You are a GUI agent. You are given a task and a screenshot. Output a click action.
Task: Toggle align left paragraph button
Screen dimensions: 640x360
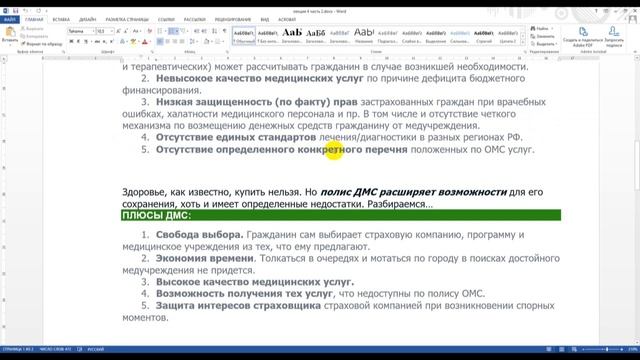click(160, 42)
